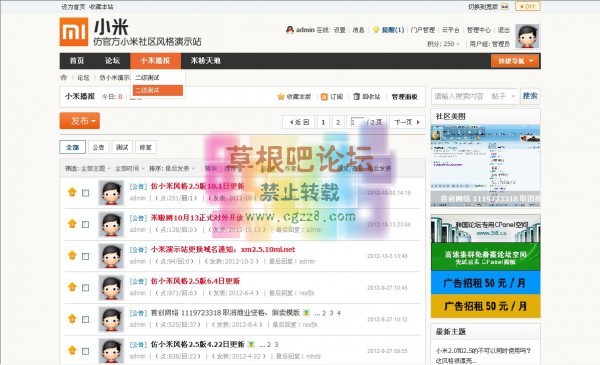Viewport: 600px width, 365px height.
Task: Click sticky arrow icon for 10月13 thread
Action: 72,224
